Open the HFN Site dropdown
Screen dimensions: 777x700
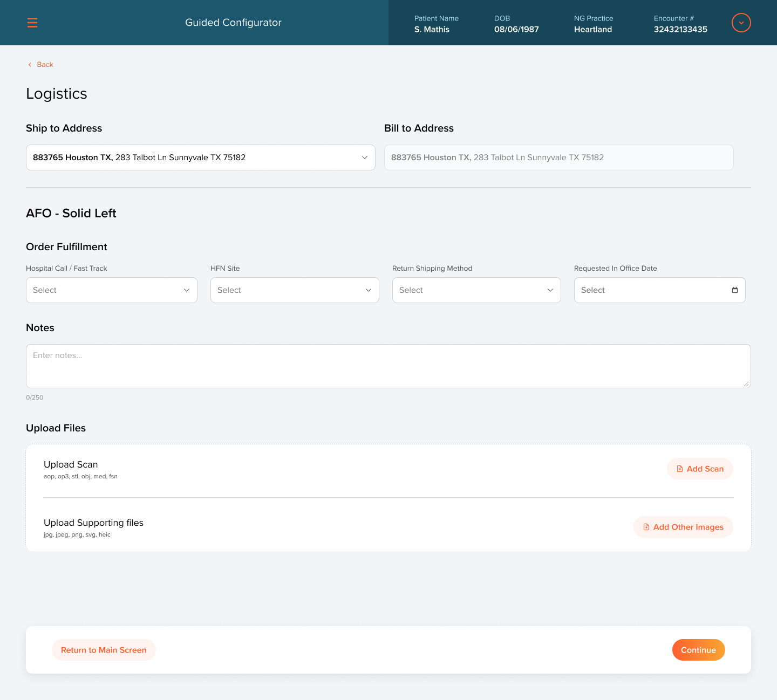click(295, 290)
